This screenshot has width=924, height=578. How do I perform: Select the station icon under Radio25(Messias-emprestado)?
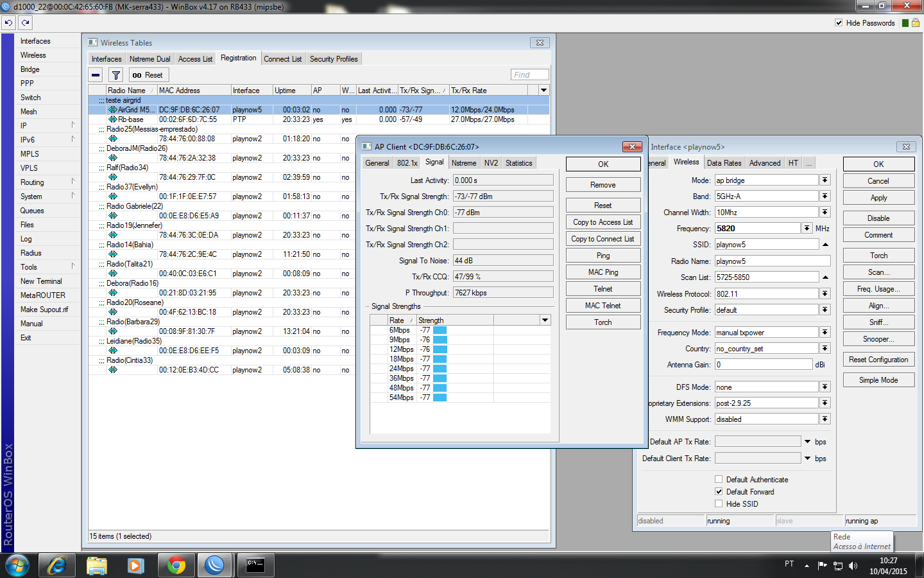[113, 139]
